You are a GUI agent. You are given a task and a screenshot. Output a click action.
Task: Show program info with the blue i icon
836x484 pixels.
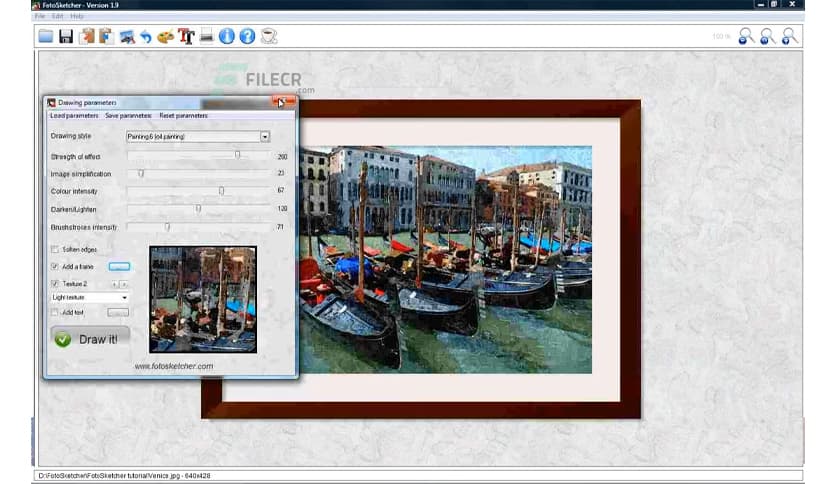[227, 36]
